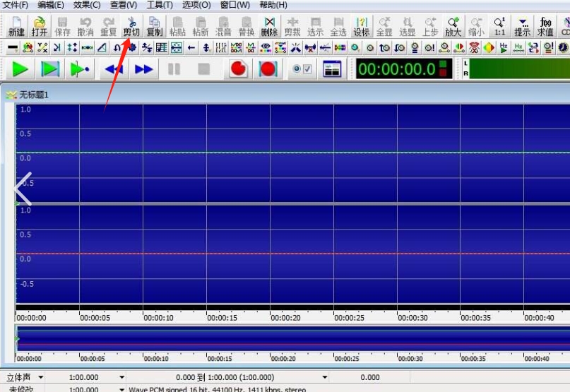Click the black bar censor effect icon

click(13, 47)
